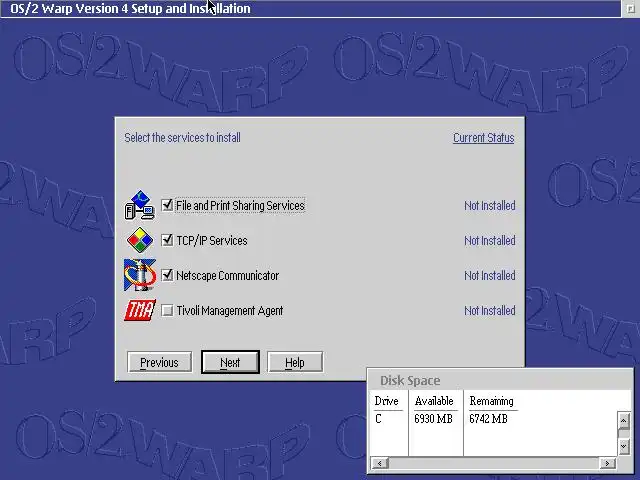This screenshot has width=640, height=480.
Task: Click the Setup and Installation title bar
Action: pos(310,9)
